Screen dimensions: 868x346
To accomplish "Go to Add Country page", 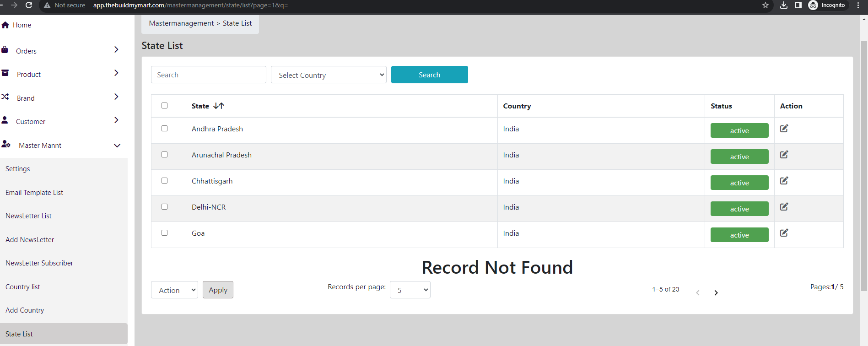I will 25,310.
